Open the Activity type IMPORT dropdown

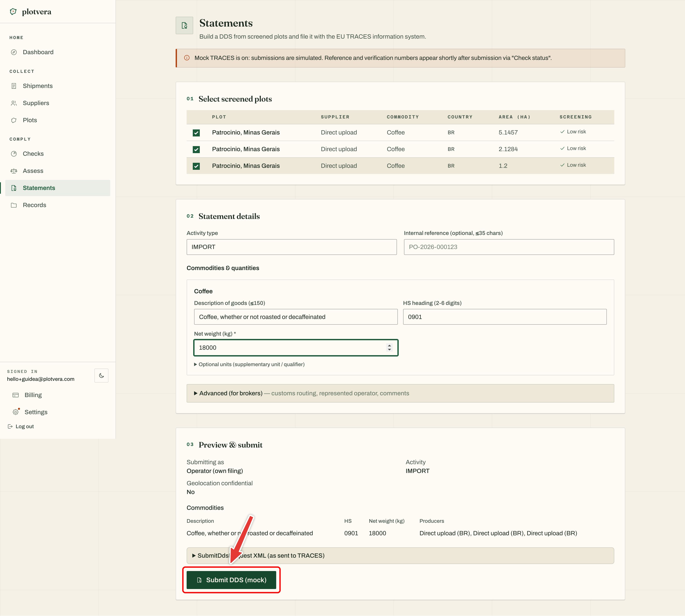(292, 247)
